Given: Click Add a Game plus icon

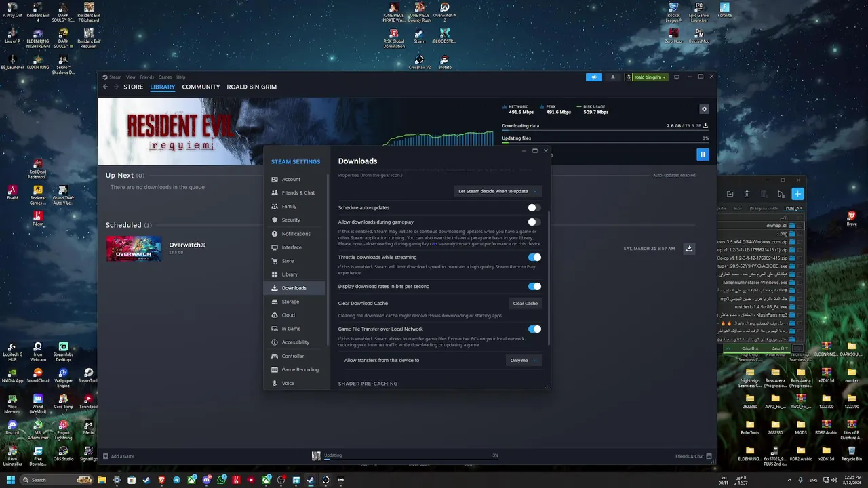Looking at the screenshot, I should tap(106, 456).
